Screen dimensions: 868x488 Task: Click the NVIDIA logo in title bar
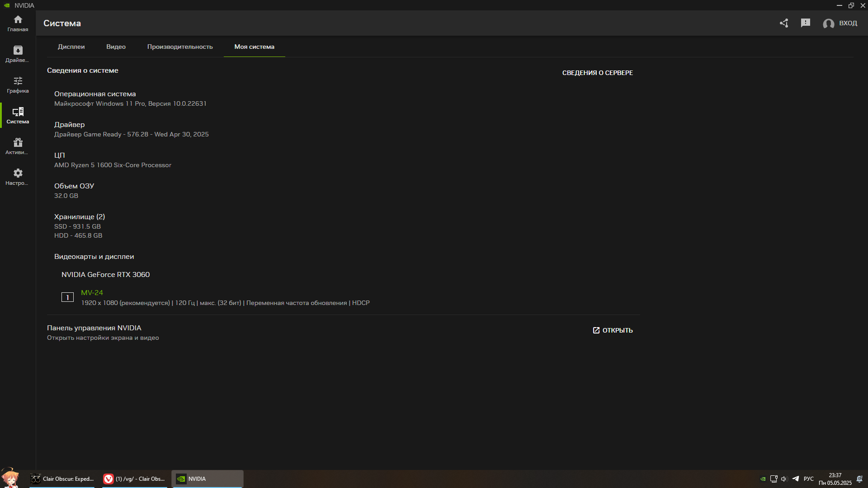(7, 5)
